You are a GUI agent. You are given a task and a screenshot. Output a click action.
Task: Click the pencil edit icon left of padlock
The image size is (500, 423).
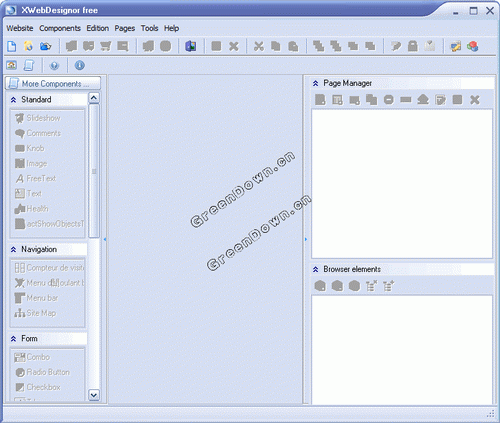point(396,46)
